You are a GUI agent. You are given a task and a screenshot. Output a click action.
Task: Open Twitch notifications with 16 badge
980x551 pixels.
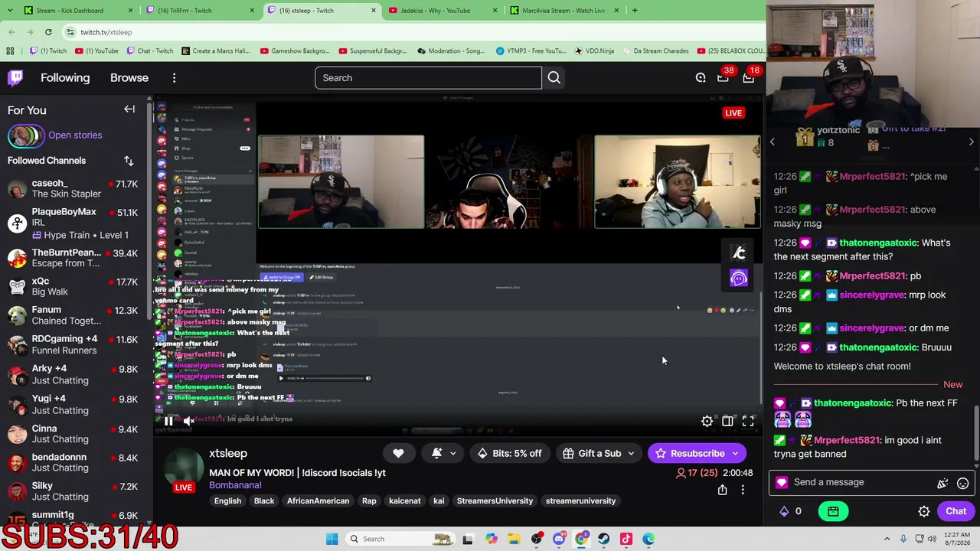[x=749, y=77]
